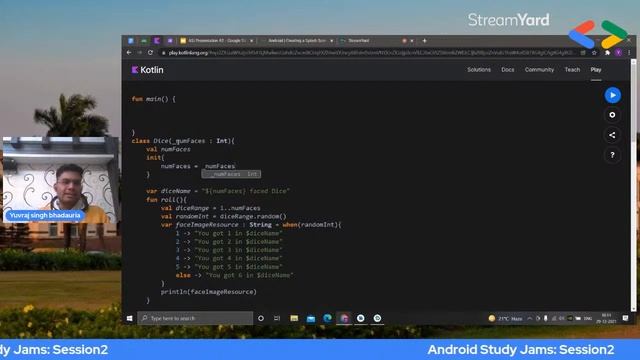Image resolution: width=640 pixels, height=360 pixels.
Task: Click the presenter webcam thumbnail
Action: [60, 180]
